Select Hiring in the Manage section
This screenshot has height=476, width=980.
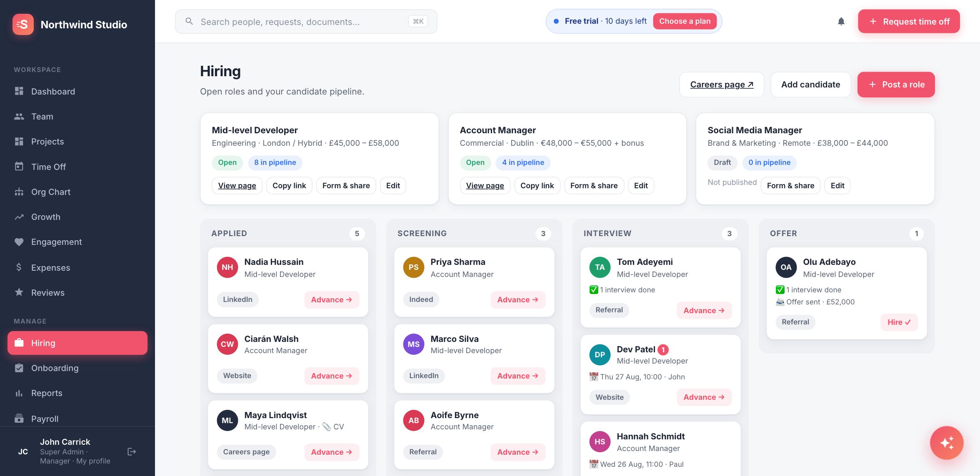click(77, 343)
